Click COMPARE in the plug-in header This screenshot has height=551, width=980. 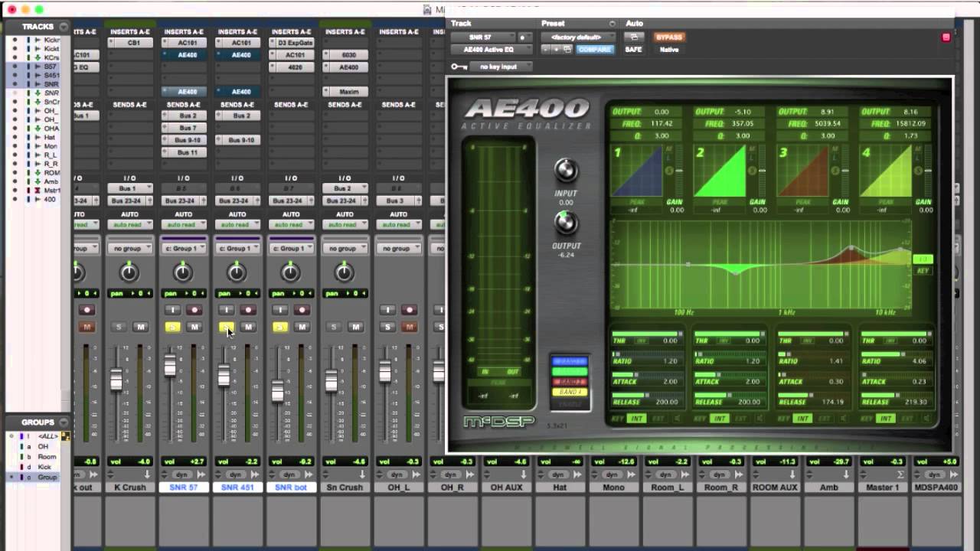(594, 49)
